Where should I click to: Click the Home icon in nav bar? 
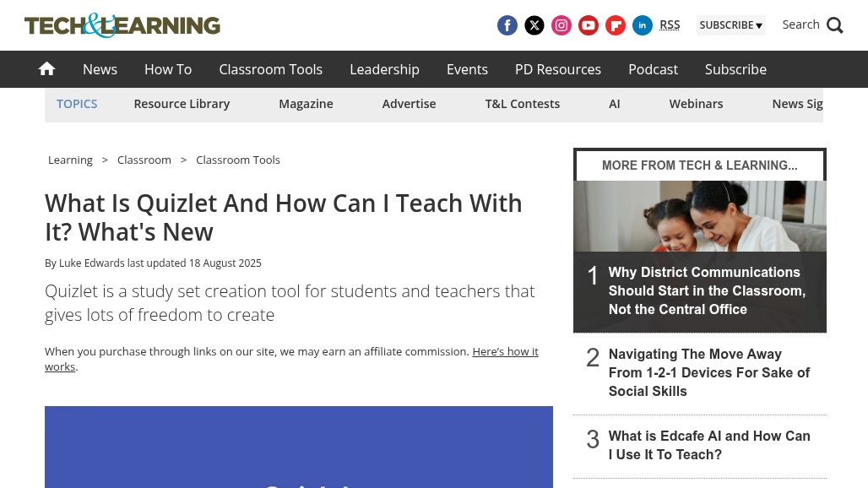click(x=47, y=68)
